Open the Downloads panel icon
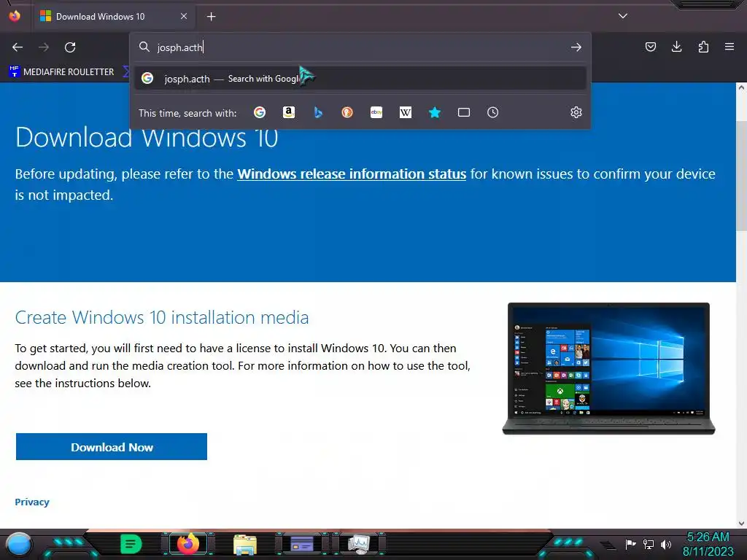Screen dimensions: 747x560 tap(676, 47)
